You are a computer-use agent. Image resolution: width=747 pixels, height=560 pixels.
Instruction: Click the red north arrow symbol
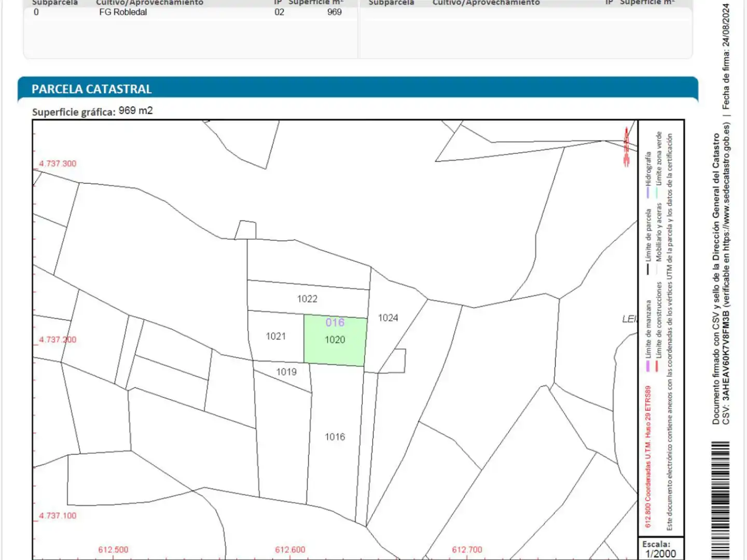coord(627,146)
